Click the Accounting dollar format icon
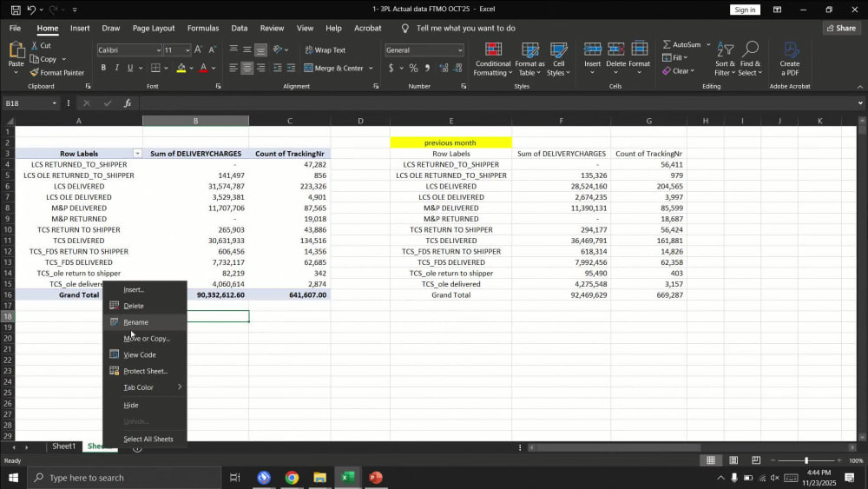This screenshot has height=489, width=868. (x=391, y=68)
